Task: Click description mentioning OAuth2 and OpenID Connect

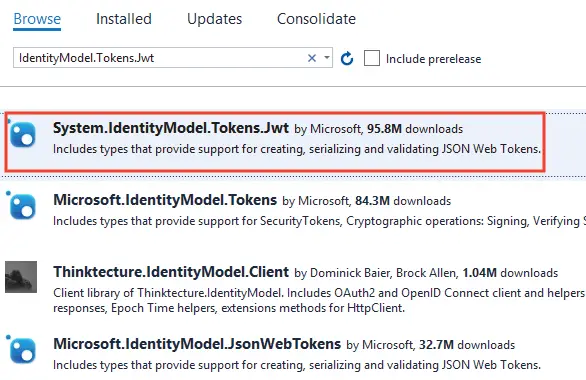Action: coord(320,301)
